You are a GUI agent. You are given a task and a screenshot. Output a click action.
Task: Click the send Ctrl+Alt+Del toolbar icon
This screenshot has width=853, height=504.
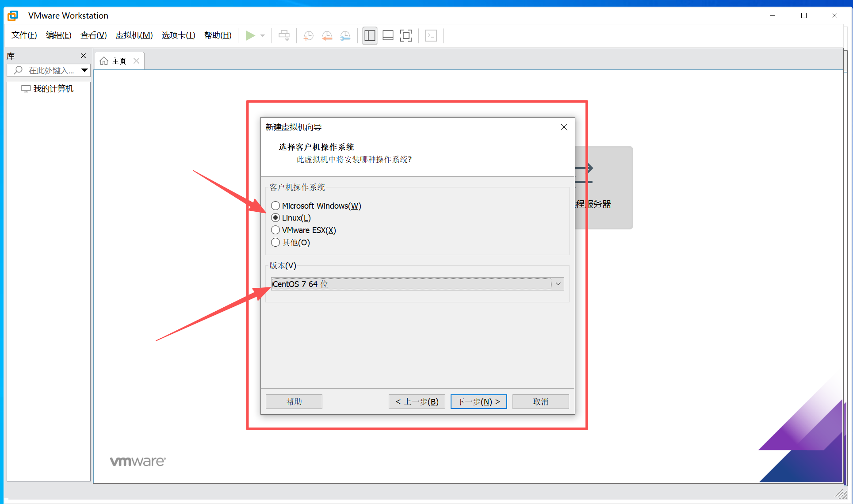284,35
